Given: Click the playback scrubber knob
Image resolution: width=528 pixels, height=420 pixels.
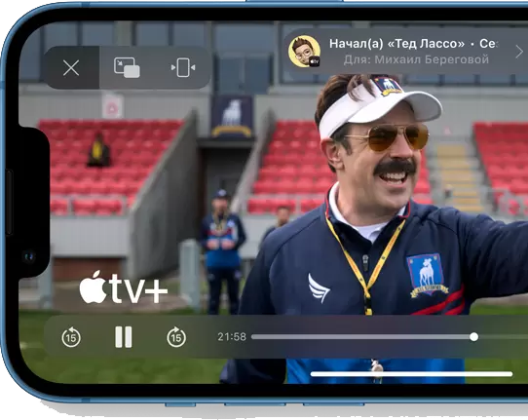Looking at the screenshot, I should point(473,337).
